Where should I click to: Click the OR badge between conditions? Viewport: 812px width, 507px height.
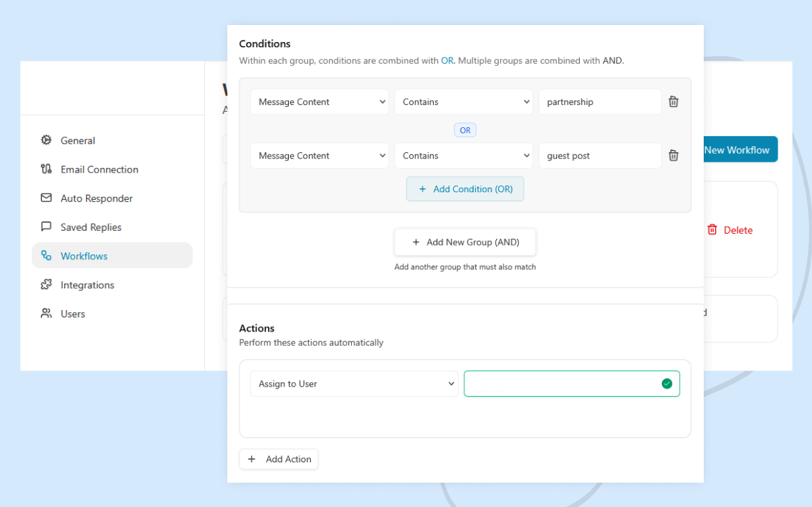[465, 130]
